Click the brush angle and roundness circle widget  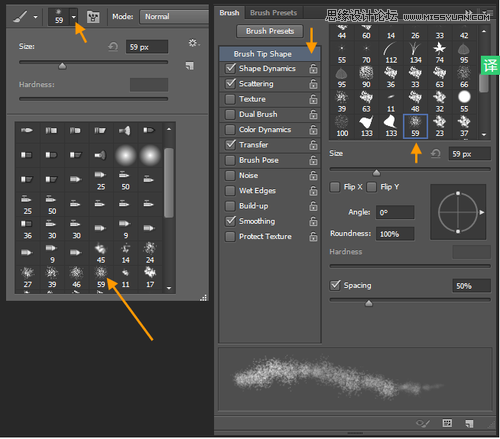tap(458, 212)
